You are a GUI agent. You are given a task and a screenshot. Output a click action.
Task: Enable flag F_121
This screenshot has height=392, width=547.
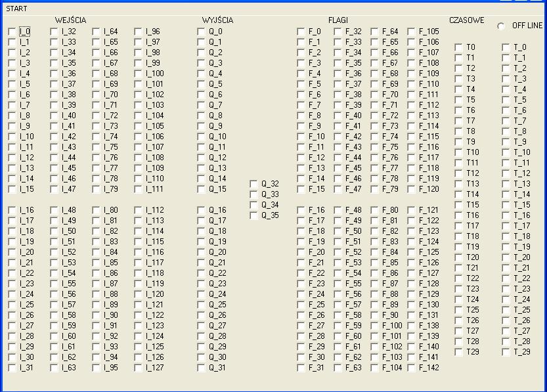click(x=411, y=210)
